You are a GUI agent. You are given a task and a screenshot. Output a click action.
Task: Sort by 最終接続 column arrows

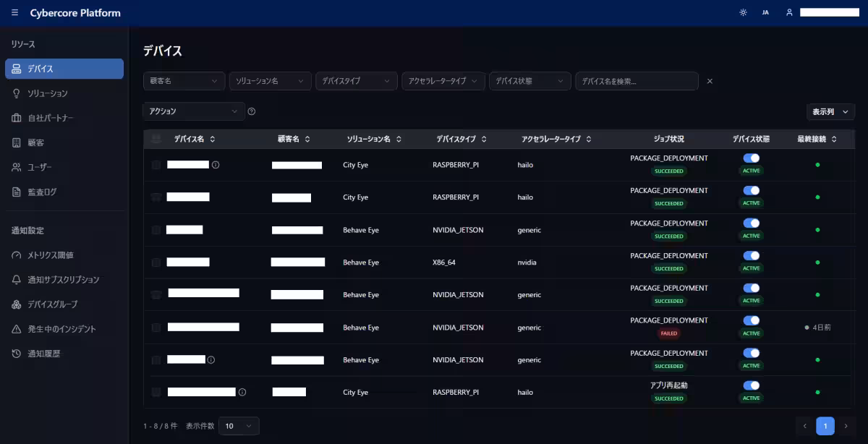point(834,139)
